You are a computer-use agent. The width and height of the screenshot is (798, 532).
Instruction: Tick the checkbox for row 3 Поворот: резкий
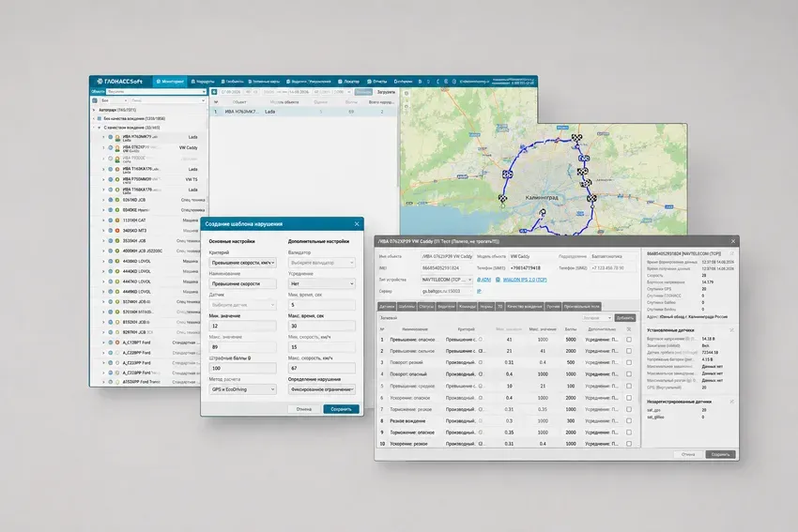pyautogui.click(x=629, y=362)
